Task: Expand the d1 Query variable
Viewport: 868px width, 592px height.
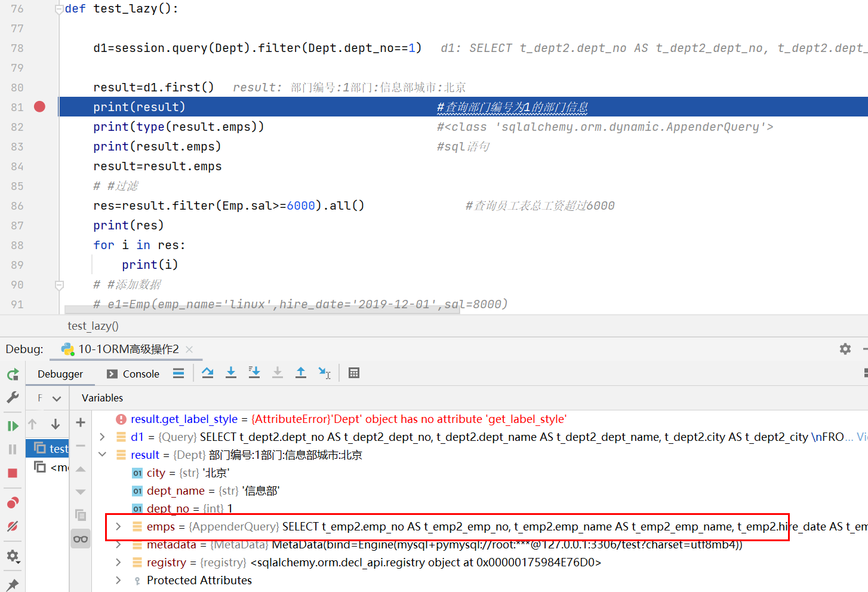Action: tap(102, 437)
